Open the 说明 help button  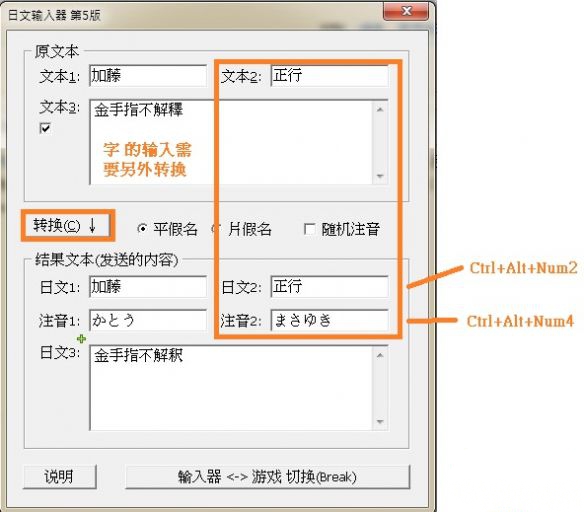[60, 477]
